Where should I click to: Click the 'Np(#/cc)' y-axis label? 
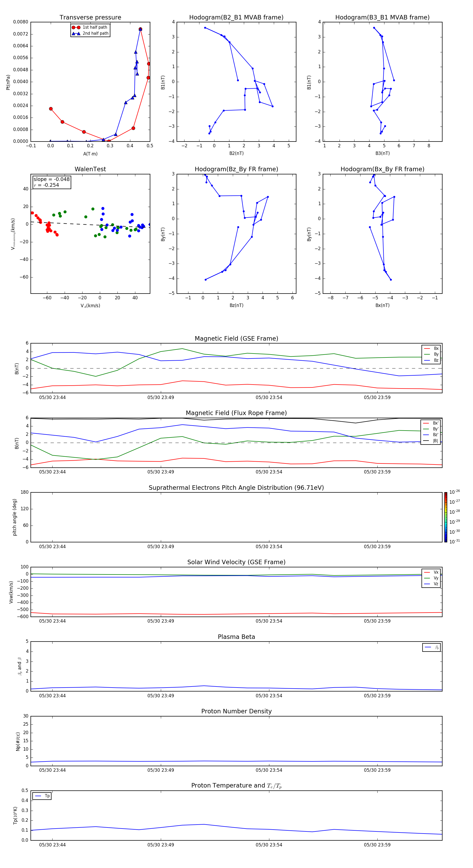pyautogui.click(x=18, y=741)
